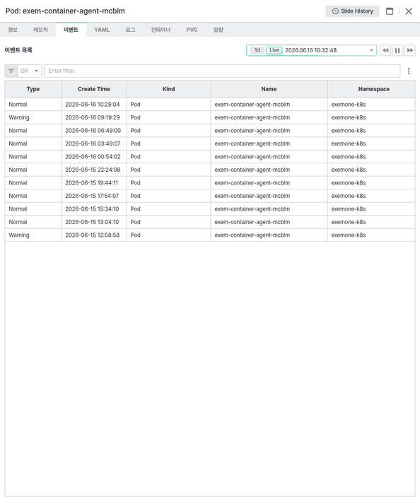Click Type Normal cell in 06:49:00 row

[33, 131]
